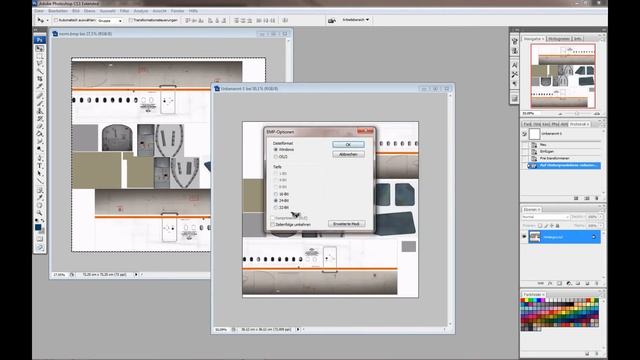
Task: Select the Eyedropper tool
Action: (40, 198)
